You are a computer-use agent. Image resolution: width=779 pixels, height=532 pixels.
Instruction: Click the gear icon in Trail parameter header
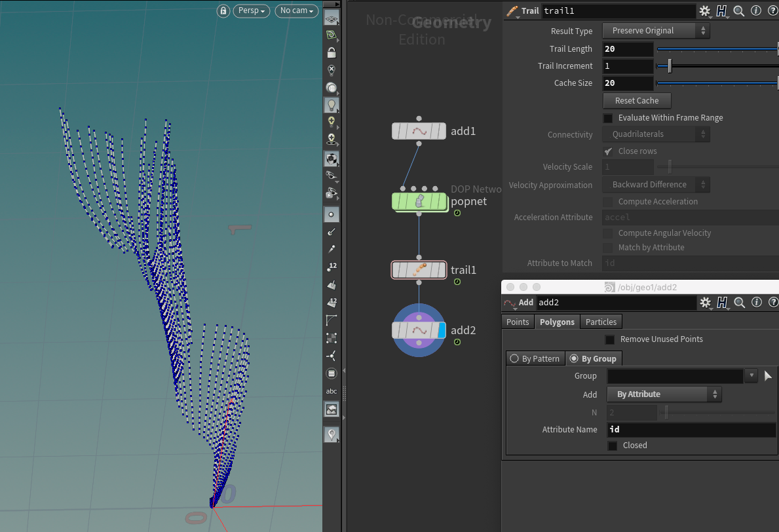(705, 11)
